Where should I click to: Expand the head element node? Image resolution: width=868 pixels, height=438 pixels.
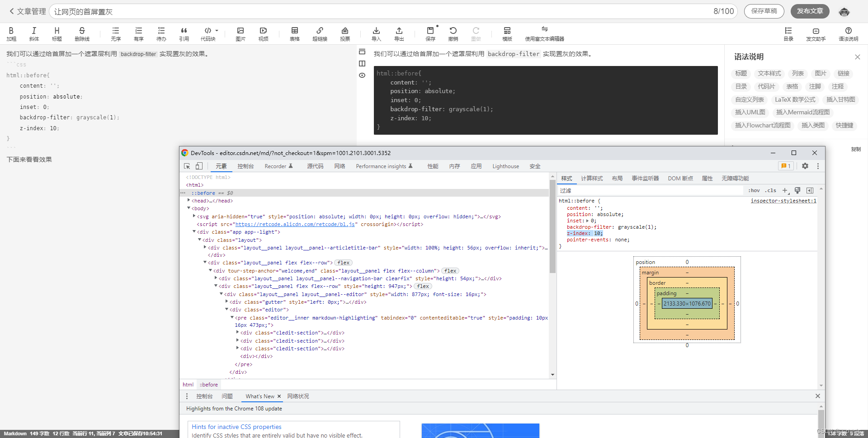189,200
